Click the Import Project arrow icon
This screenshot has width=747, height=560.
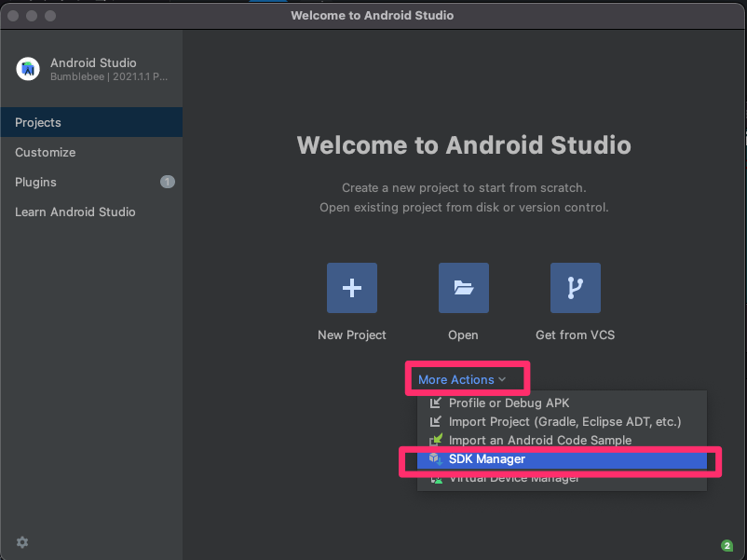(x=435, y=422)
